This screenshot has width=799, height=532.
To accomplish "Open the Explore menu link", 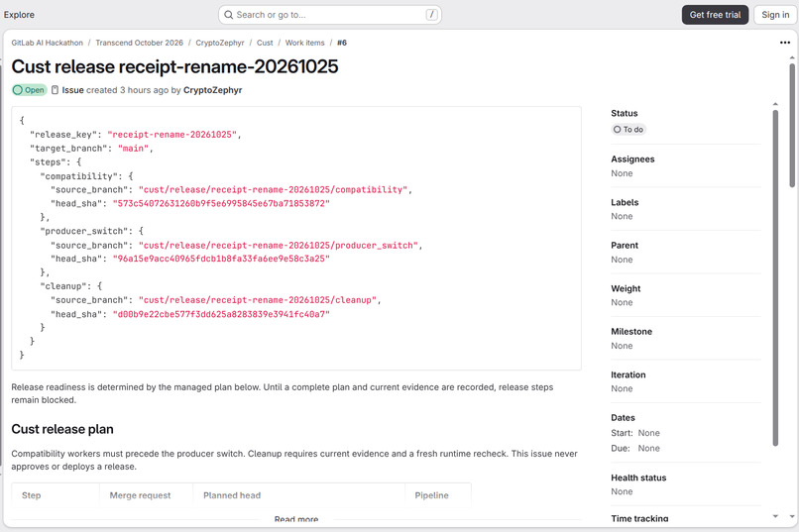I will 19,15.
